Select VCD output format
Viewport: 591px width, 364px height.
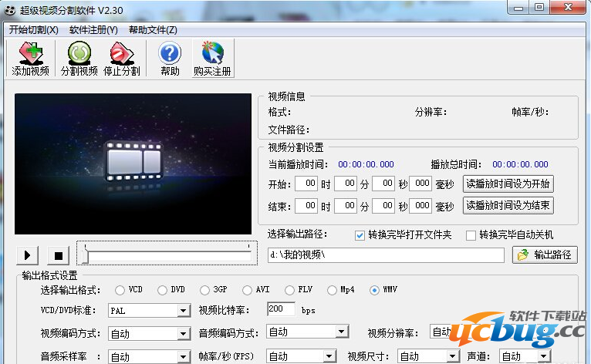120,290
